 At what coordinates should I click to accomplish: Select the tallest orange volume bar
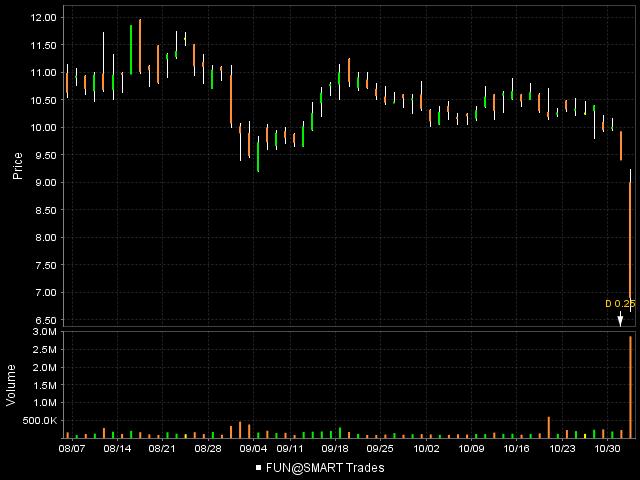[x=631, y=387]
